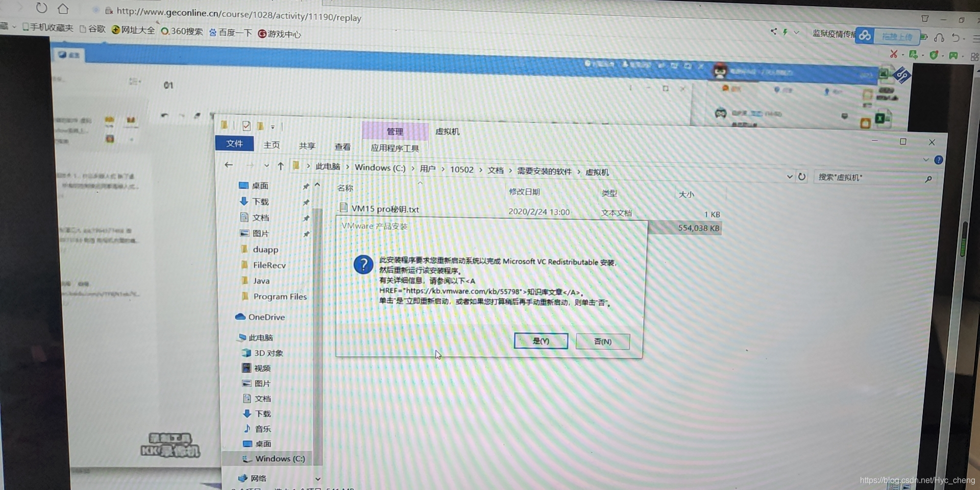
Task: Open Program Files folder in sidebar
Action: point(280,297)
